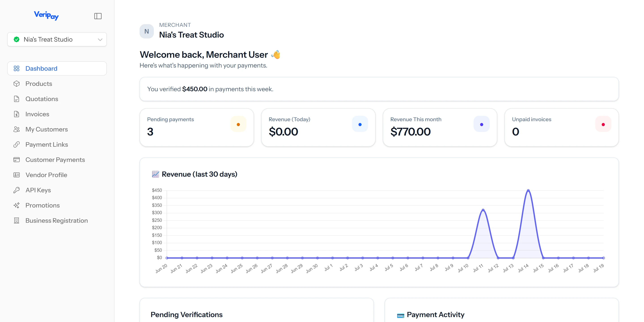This screenshot has height=322, width=644.
Task: Click the Jul 11 chart peak point
Action: [483, 210]
